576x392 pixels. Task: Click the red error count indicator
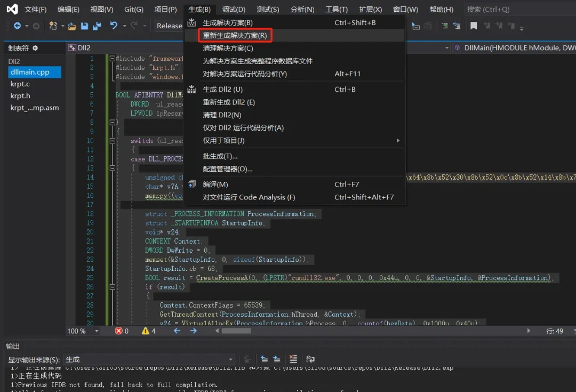click(x=122, y=331)
